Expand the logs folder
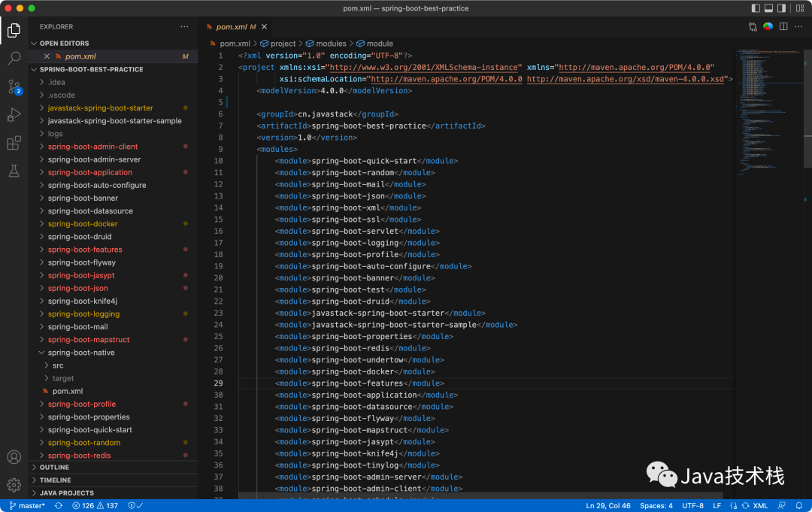The image size is (812, 512). 114,134
